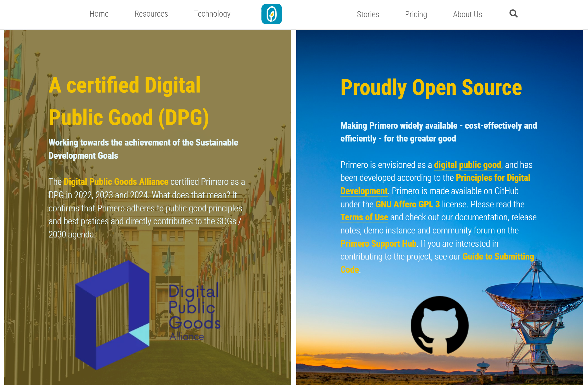This screenshot has height=385, width=588.
Task: Click the Proudly Open Source heading
Action: coord(431,88)
